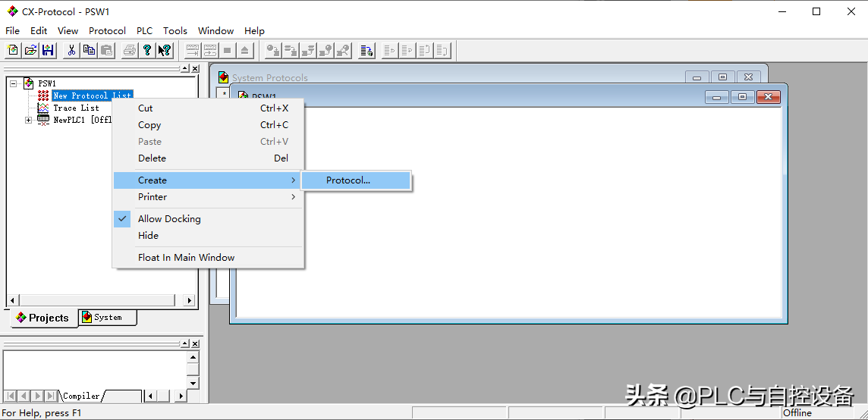Viewport: 868px width, 420px height.
Task: Click the grayed Paste toolbar icon
Action: (107, 50)
